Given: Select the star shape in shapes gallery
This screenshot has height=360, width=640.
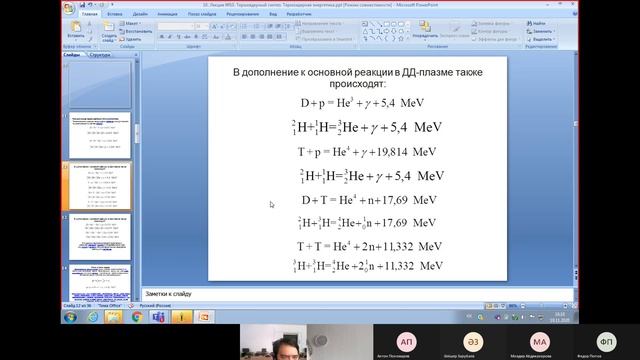Looking at the screenshot, I should [x=401, y=39].
